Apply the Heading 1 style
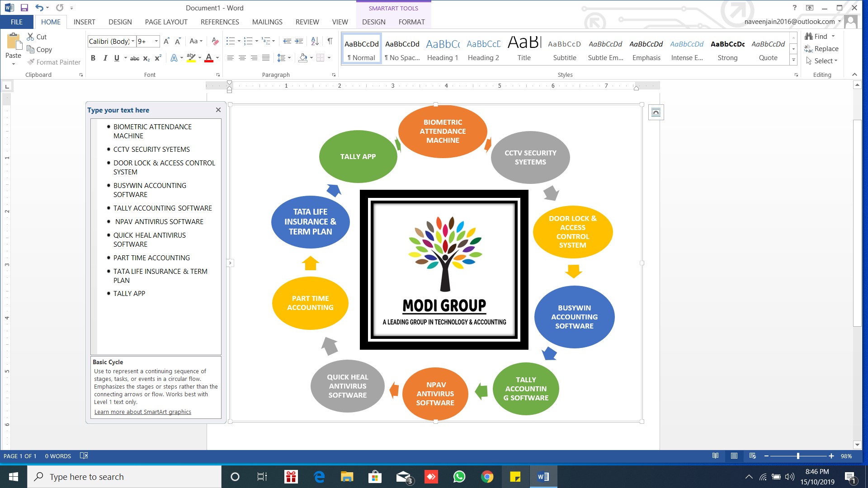868x488 pixels. pos(443,49)
